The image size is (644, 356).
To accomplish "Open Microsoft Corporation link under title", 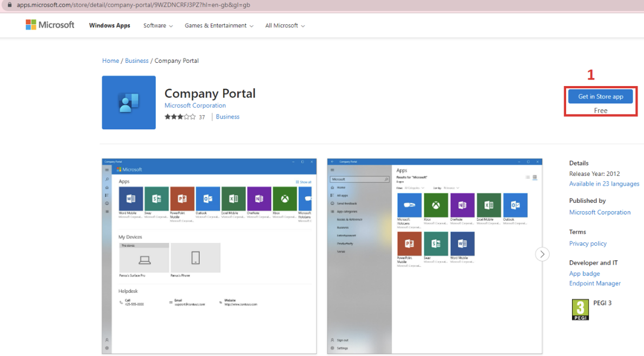I will pyautogui.click(x=195, y=106).
